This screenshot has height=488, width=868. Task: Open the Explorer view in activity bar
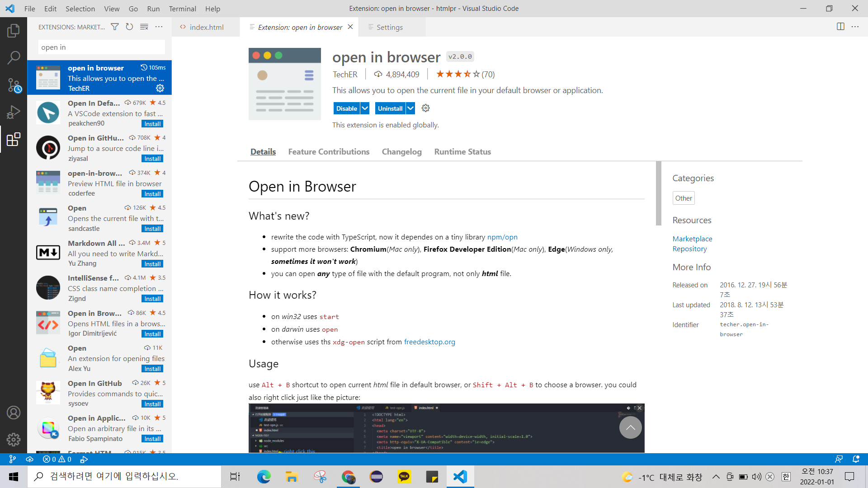pyautogui.click(x=14, y=31)
